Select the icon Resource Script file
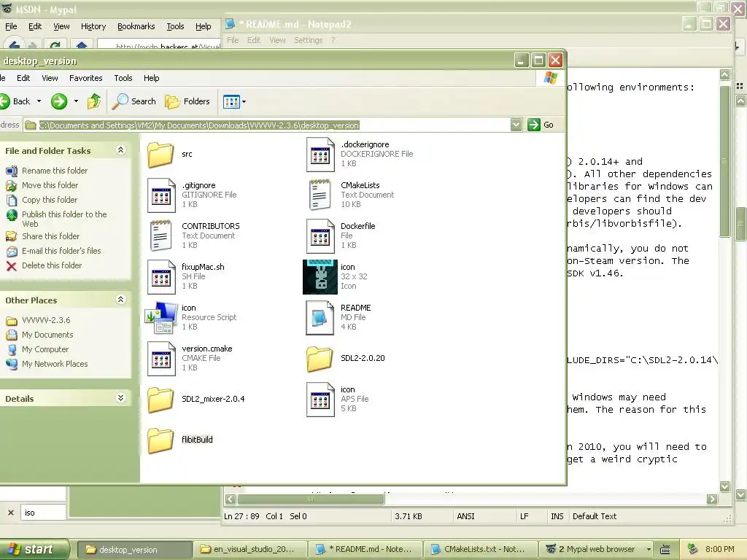Screen dimensions: 747x560 coord(160,318)
